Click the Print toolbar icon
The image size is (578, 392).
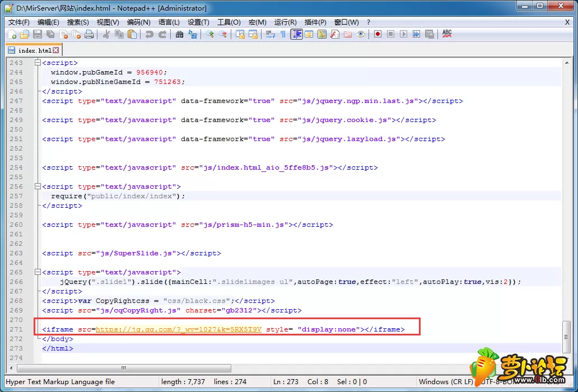(x=89, y=34)
